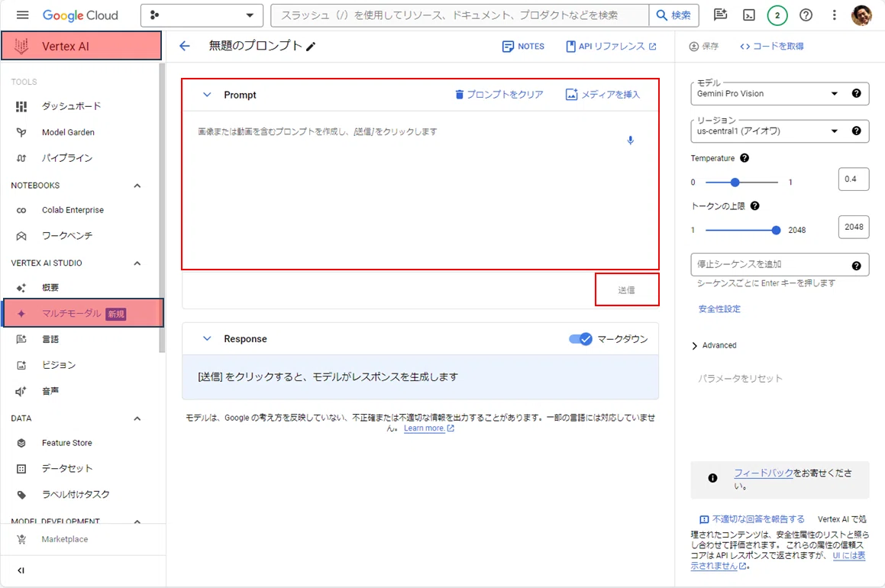Collapse the Prompt section chevron
Viewport: 885px width, 588px height.
click(207, 95)
